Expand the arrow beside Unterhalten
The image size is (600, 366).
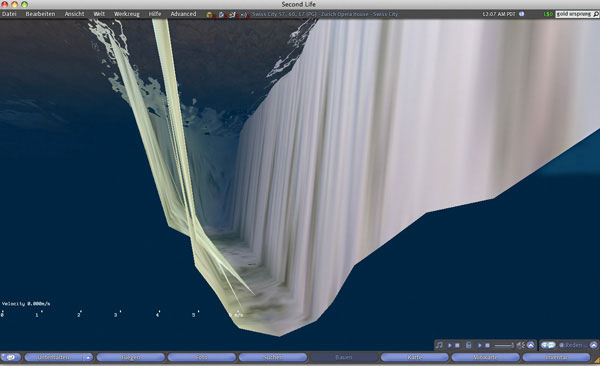click(x=88, y=357)
